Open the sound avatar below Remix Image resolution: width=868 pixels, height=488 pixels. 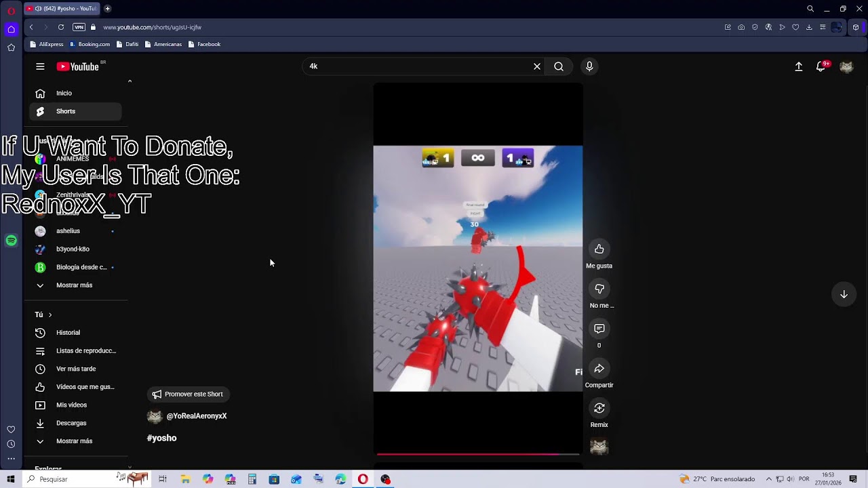[599, 446]
